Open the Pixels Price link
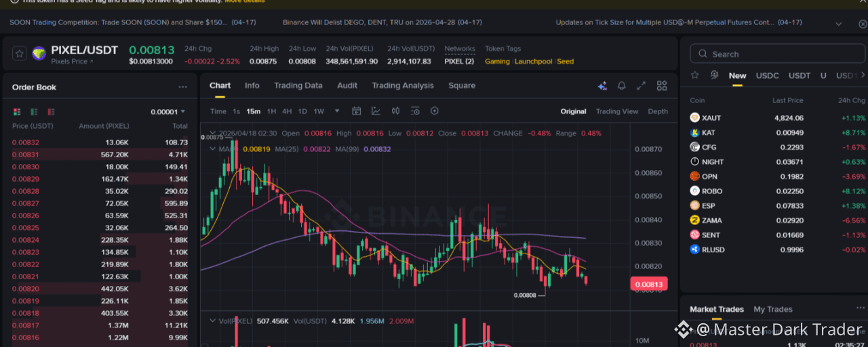 (x=73, y=62)
